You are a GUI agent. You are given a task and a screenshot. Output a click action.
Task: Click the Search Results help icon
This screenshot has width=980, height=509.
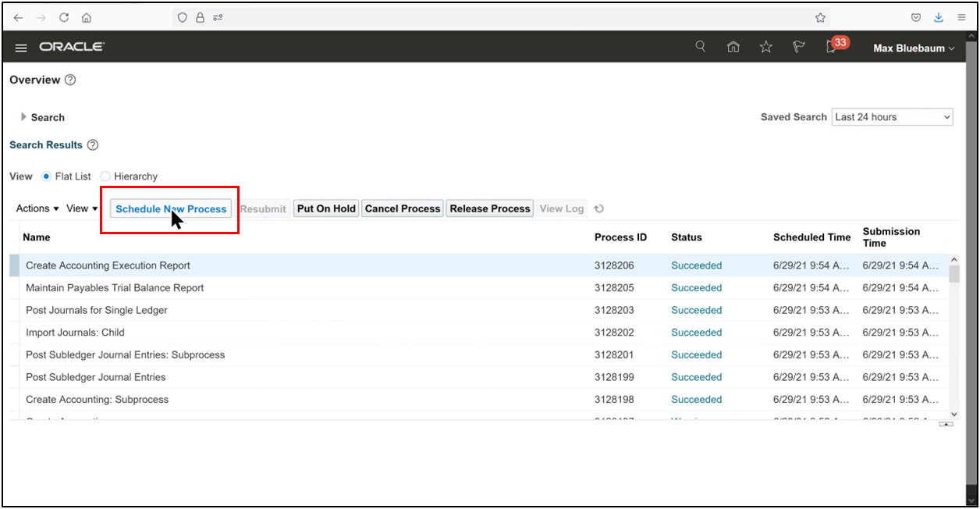tap(92, 145)
